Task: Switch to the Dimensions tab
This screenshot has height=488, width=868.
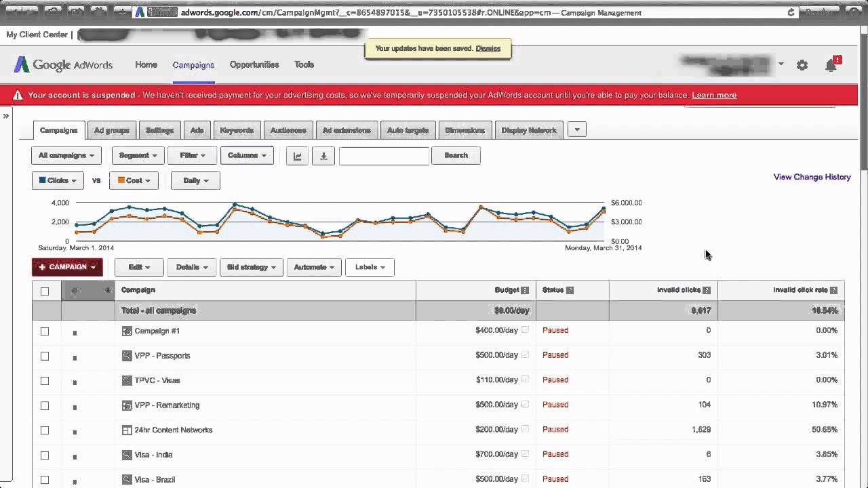Action: click(x=465, y=130)
